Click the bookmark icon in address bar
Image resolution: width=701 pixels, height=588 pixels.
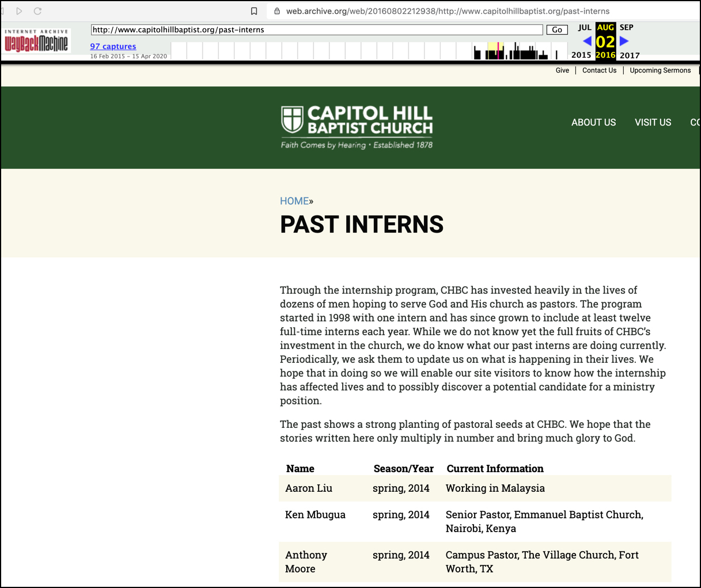[254, 11]
